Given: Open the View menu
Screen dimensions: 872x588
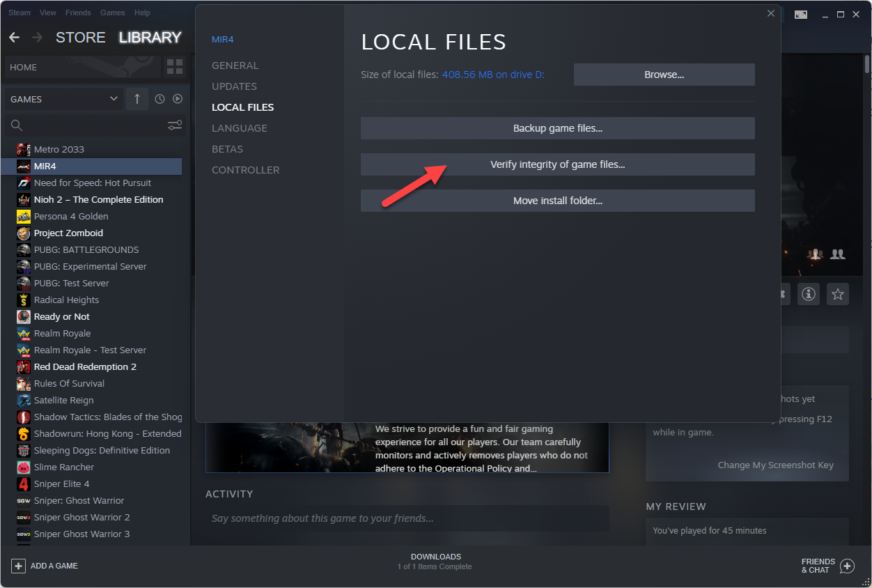Looking at the screenshot, I should pos(48,13).
